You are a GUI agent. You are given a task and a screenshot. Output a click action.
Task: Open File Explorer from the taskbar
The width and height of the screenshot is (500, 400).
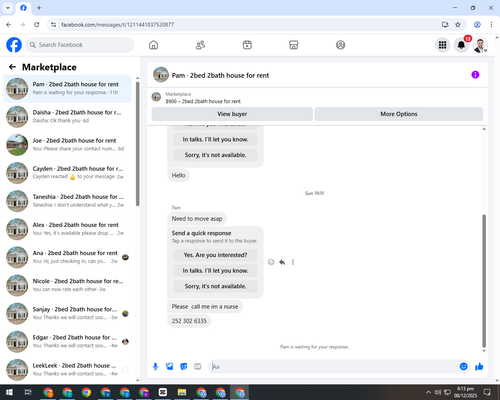pyautogui.click(x=182, y=392)
